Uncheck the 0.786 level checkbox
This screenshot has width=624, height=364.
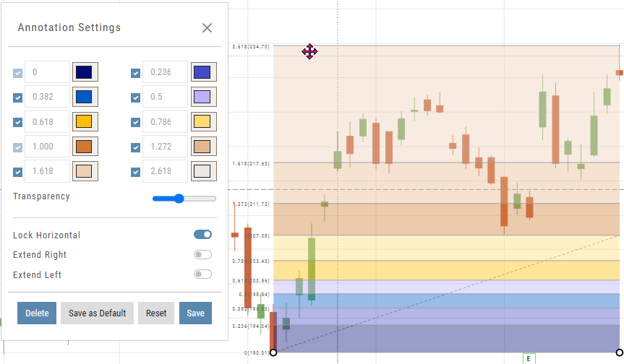(135, 122)
